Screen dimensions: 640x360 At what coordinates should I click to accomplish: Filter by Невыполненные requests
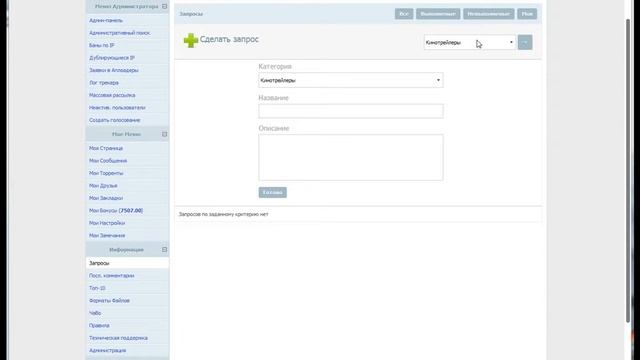489,14
